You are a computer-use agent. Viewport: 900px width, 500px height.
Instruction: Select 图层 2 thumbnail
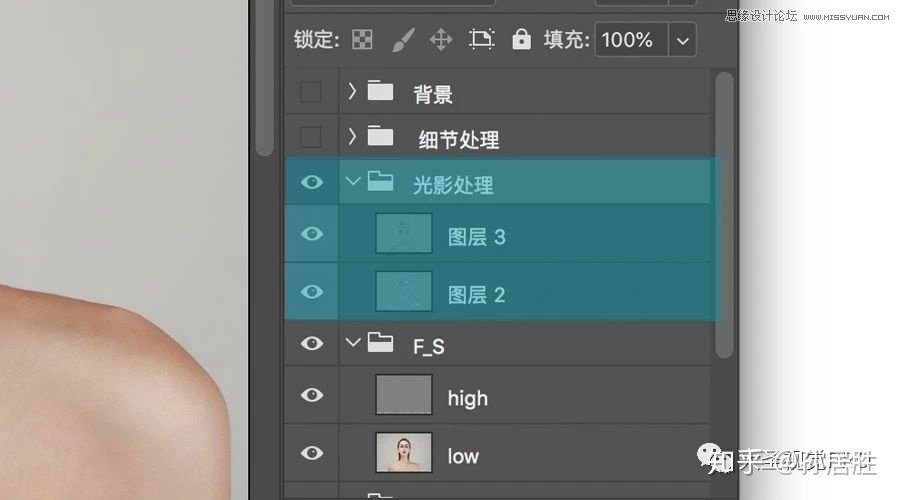coord(404,291)
